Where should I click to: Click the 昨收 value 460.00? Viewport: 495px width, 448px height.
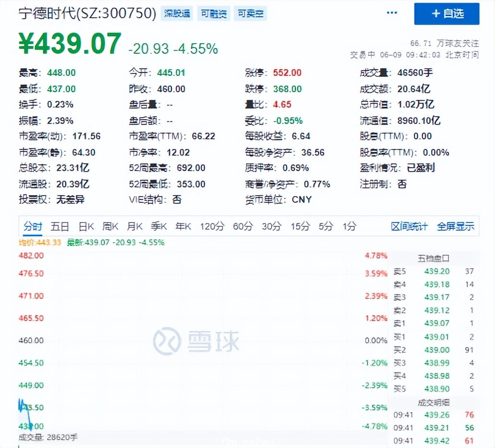171,89
